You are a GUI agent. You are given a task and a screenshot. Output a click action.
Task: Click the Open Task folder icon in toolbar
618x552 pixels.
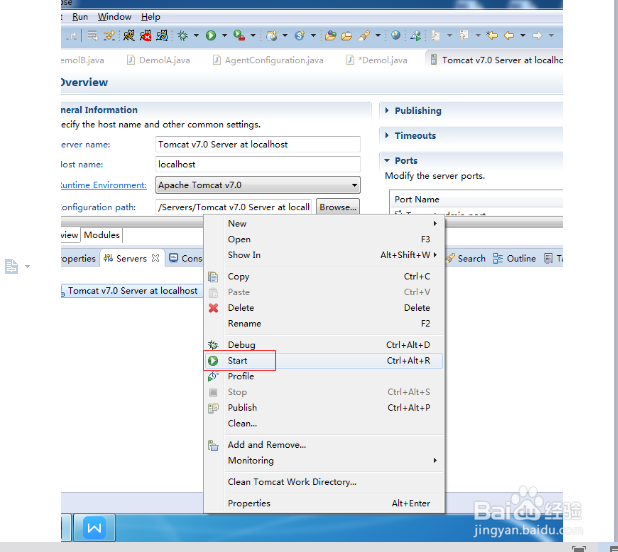click(x=346, y=36)
